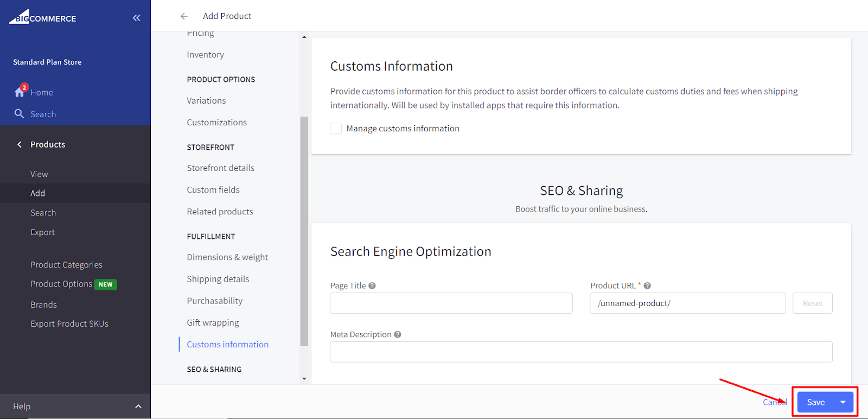Expand the Help panel chevron
Screen dimensions: 868x419
(x=138, y=407)
